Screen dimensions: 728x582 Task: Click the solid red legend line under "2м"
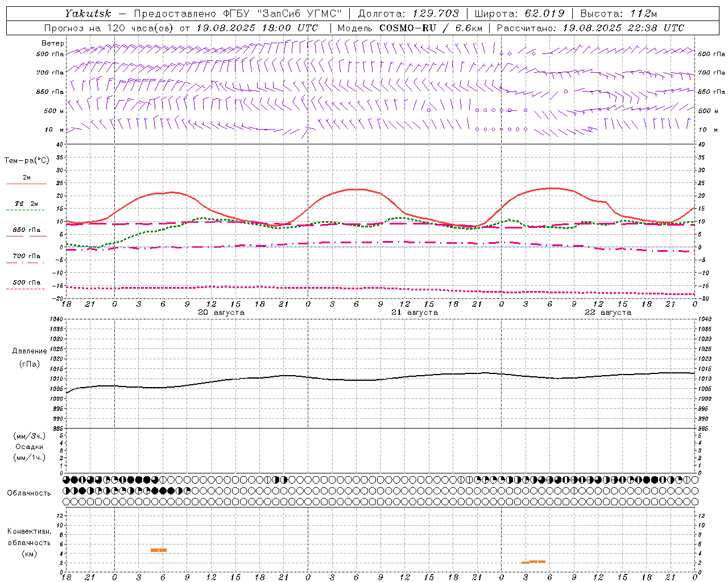click(26, 184)
